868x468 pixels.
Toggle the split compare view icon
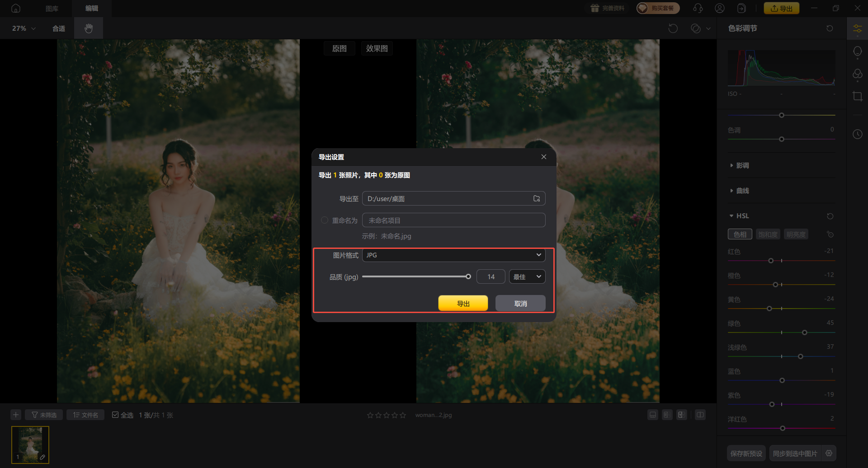[x=700, y=415]
